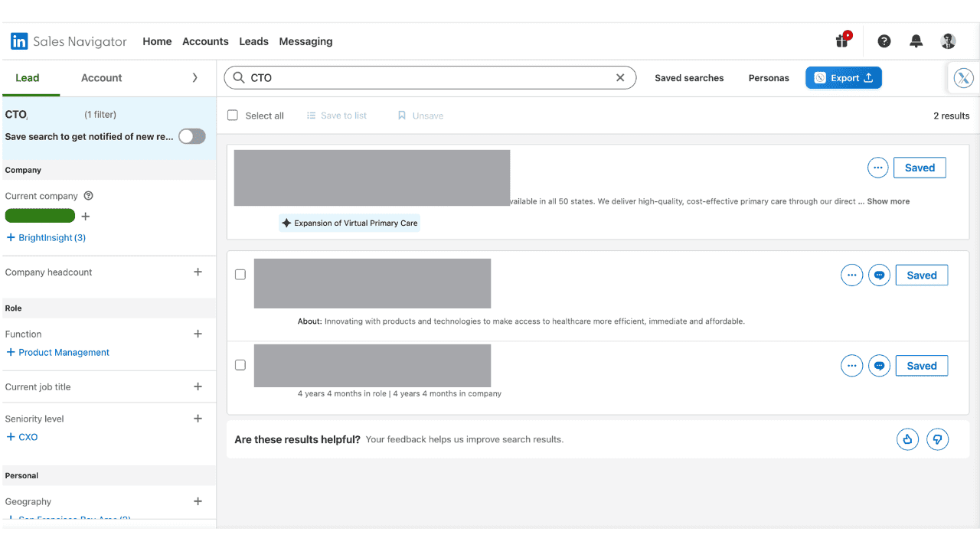The image size is (980, 551).
Task: Click the Export button
Action: (x=843, y=77)
